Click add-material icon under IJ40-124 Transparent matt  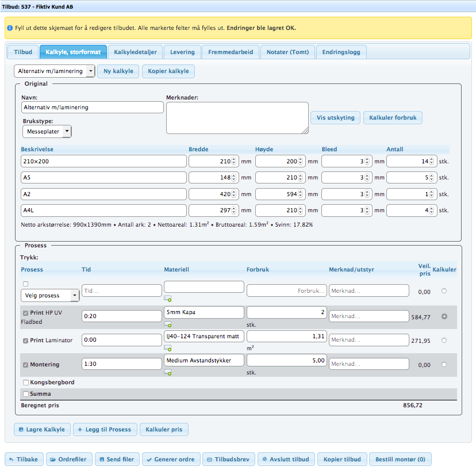168,349
